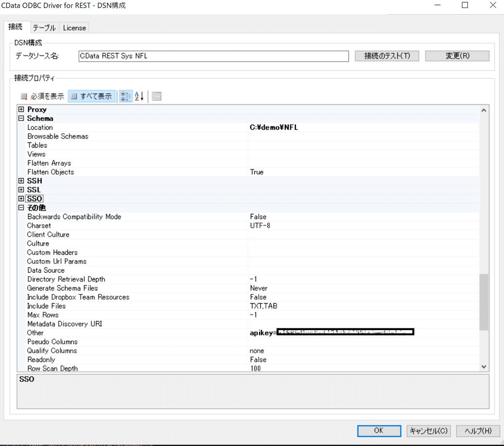Close the DSN configuration window
Viewport: 504px width, 446px height.
point(492,5)
